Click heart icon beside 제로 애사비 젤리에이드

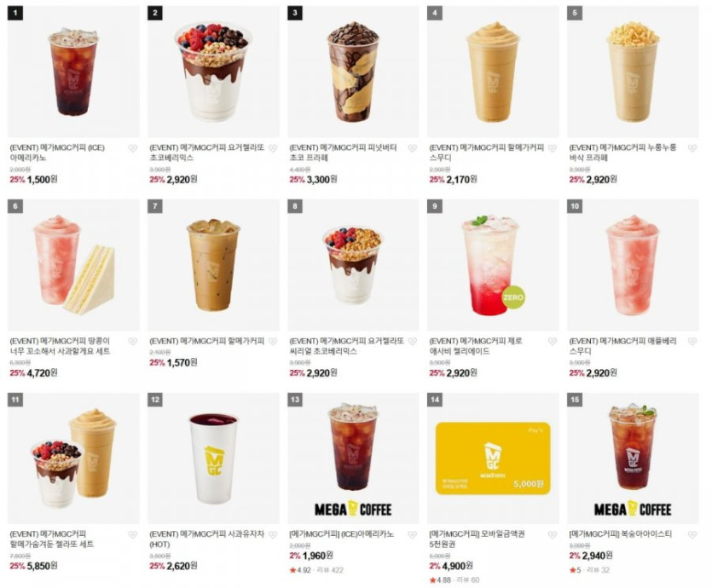(x=553, y=342)
